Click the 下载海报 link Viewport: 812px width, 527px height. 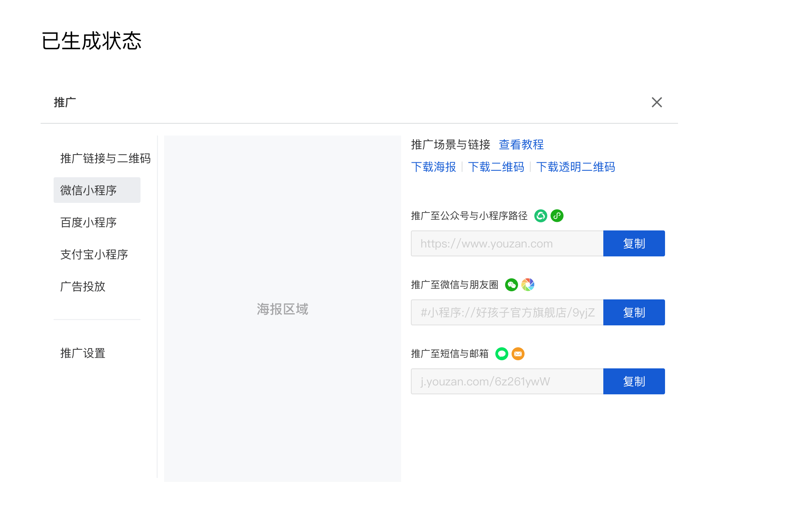click(433, 167)
